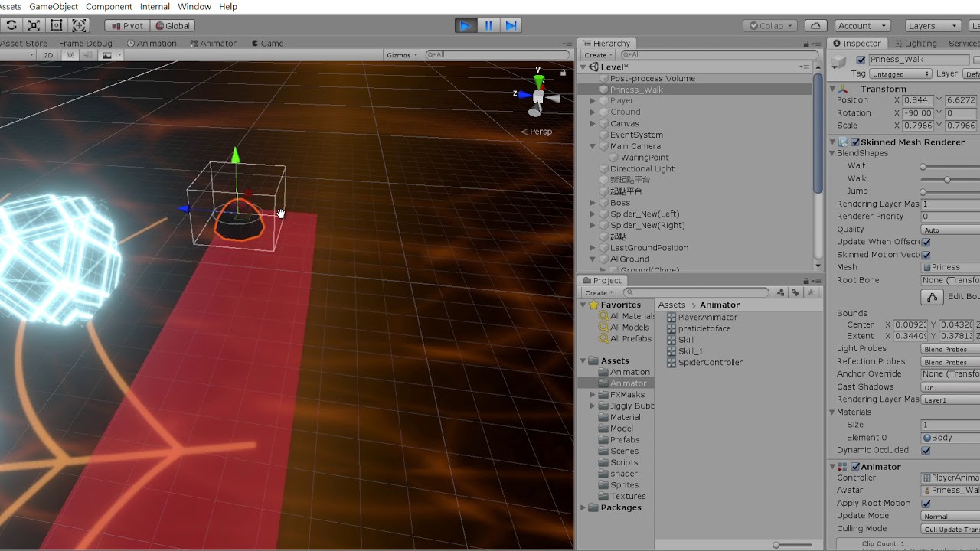Expand the Spider_New(Left) object
Screen dimensions: 980x551
coord(593,214)
